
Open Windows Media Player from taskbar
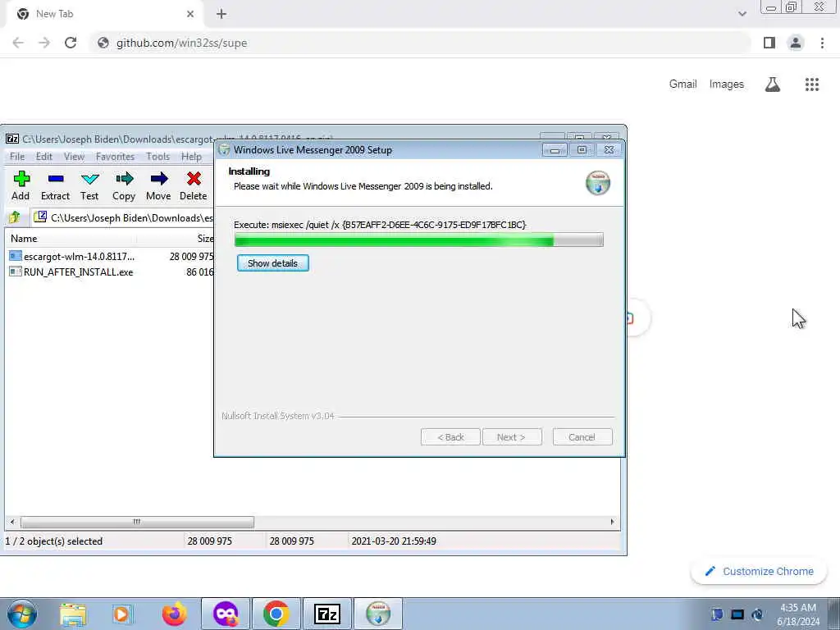(121, 614)
